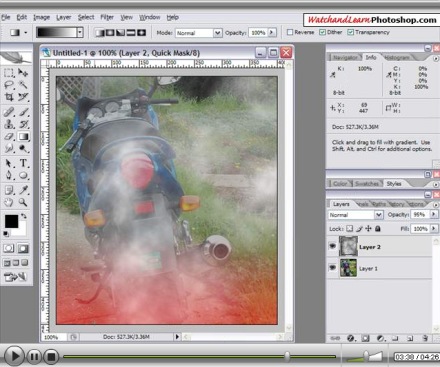Open gradient Opacity slider arrow
Viewport: 440px width, 367px height.
pyautogui.click(x=272, y=32)
